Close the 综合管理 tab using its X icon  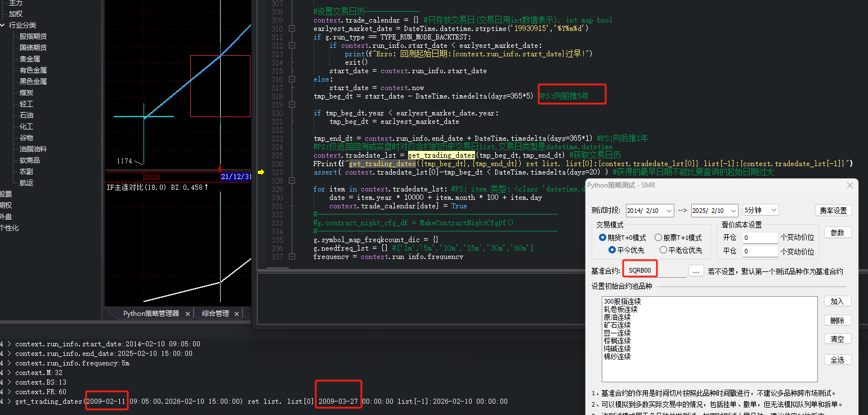pyautogui.click(x=237, y=314)
